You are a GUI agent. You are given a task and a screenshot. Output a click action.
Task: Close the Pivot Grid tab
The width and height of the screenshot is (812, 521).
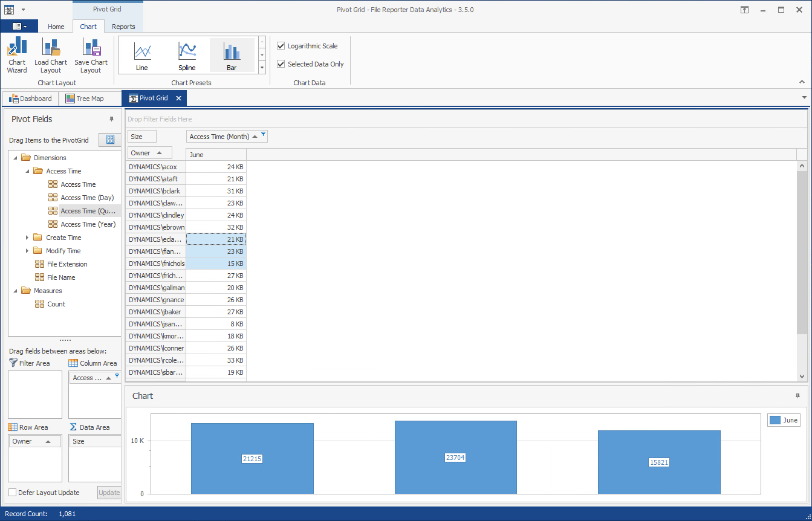tap(178, 99)
